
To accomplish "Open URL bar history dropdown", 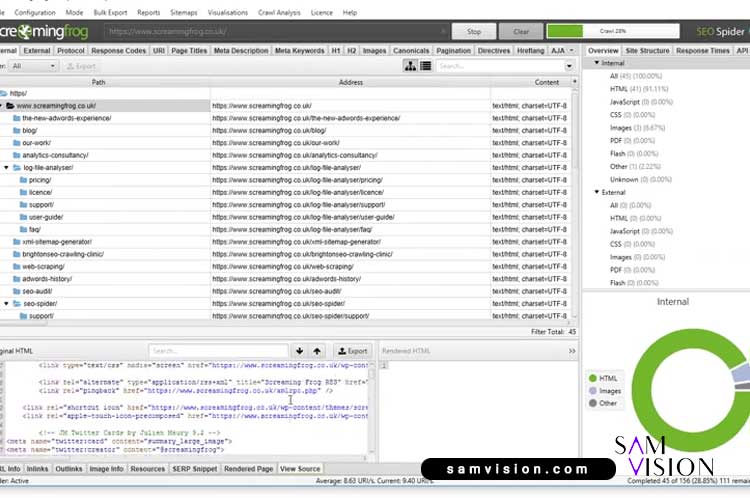I will (x=443, y=32).
